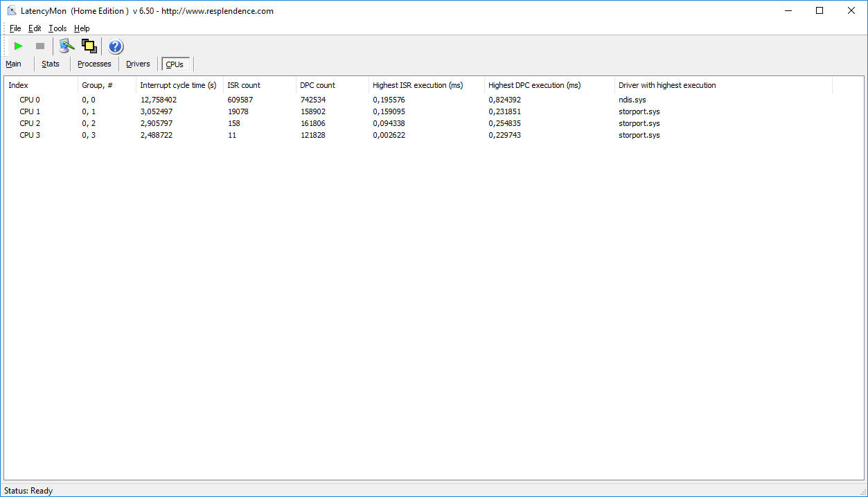Switch to the Processes tab

coord(94,64)
